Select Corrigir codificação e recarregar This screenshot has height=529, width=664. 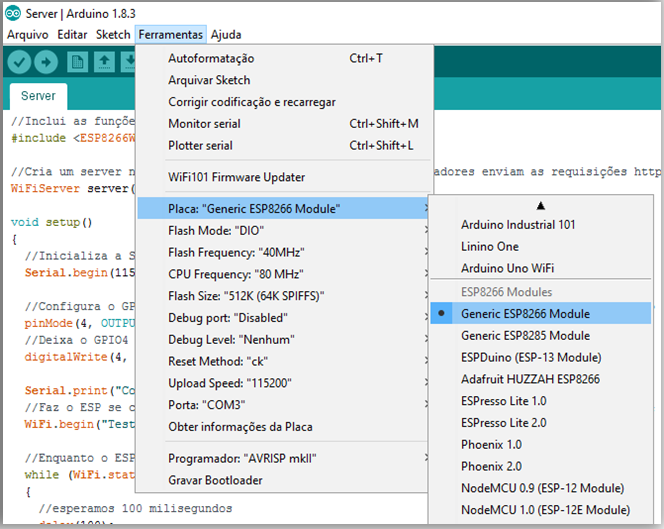tap(285, 102)
